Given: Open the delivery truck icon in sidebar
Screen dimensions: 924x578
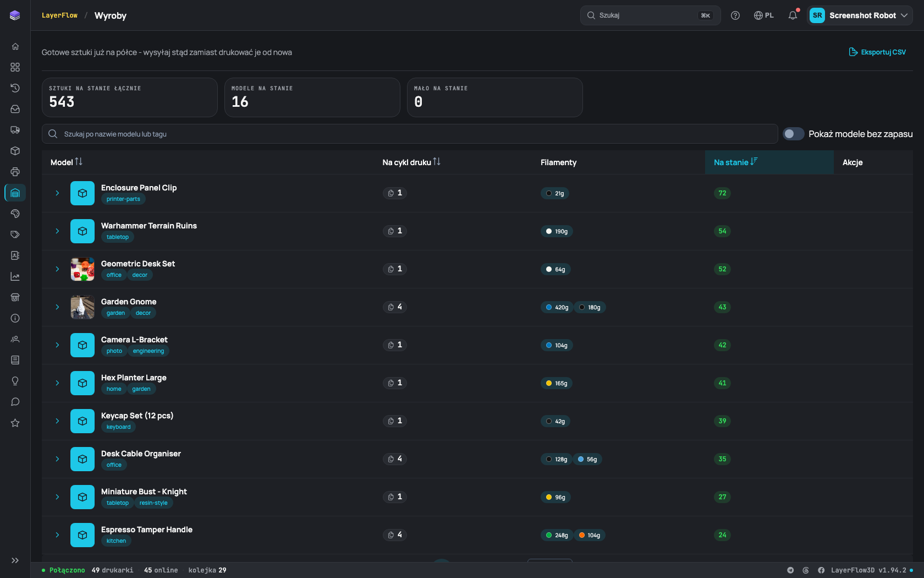Looking at the screenshot, I should click(15, 130).
